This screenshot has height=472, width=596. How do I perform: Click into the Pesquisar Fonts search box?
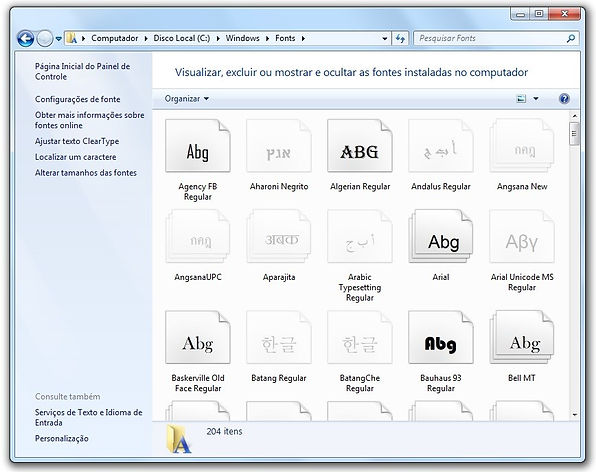pyautogui.click(x=490, y=38)
